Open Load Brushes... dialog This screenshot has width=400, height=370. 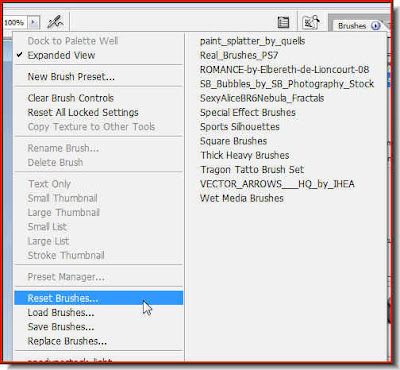pos(99,312)
